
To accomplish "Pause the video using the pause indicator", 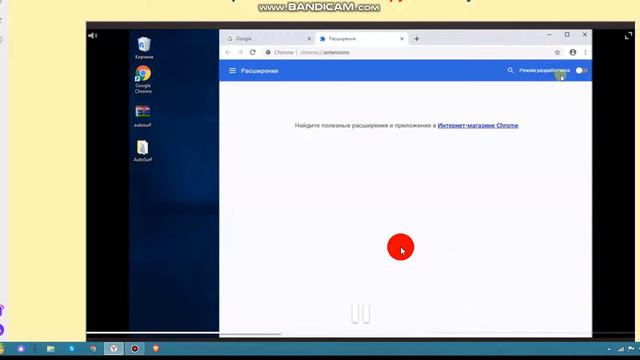I will coord(361,313).
